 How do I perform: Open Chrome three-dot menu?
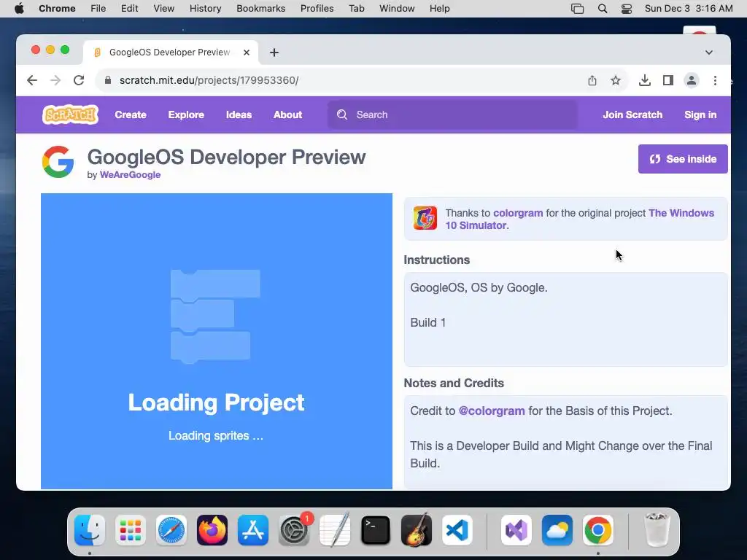click(715, 80)
